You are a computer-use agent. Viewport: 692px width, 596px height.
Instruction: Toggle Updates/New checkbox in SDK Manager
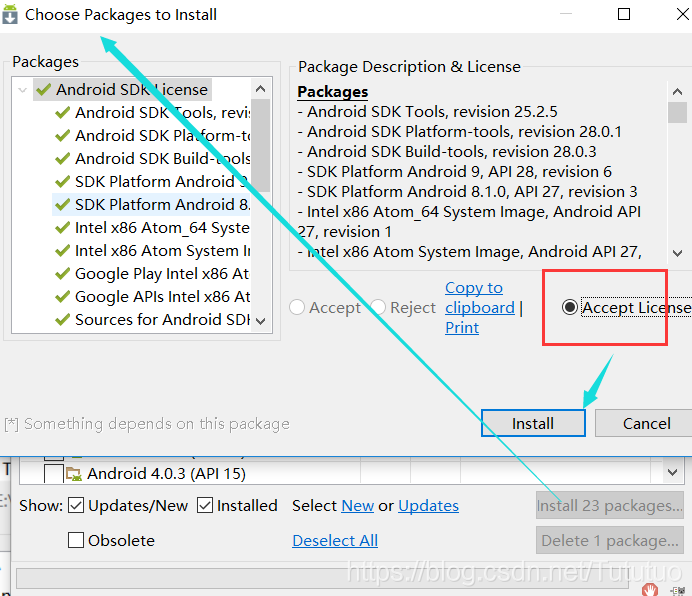coord(76,505)
